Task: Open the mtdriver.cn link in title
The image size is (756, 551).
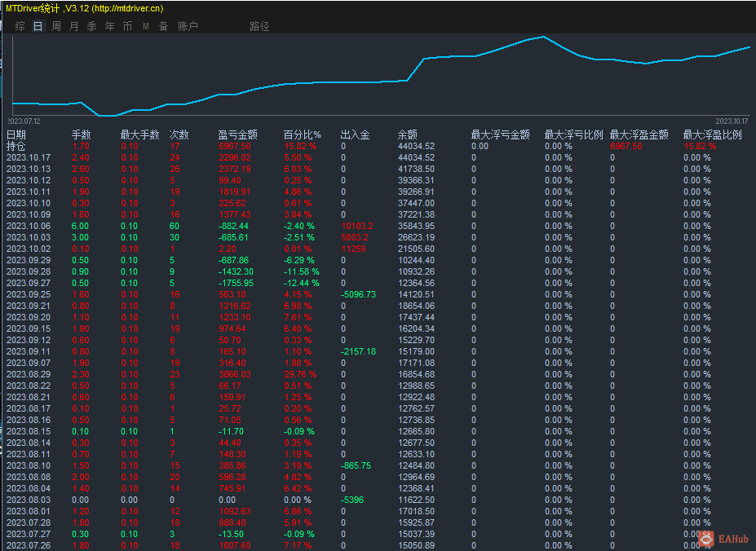Action: point(126,8)
